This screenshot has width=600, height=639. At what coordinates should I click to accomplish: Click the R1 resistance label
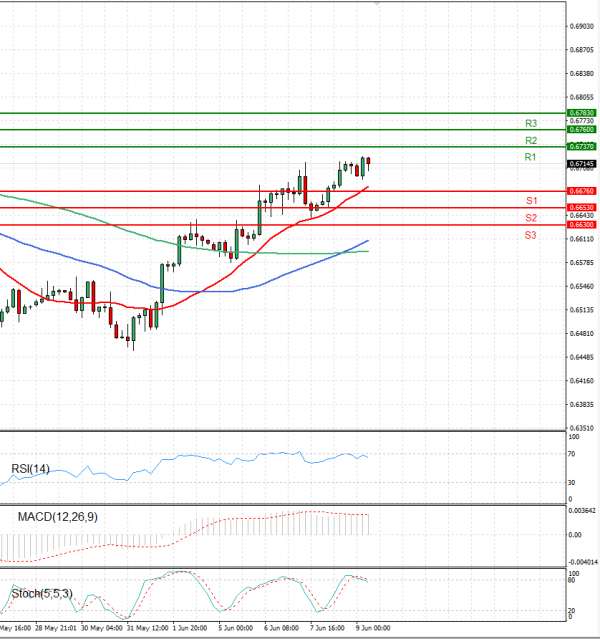point(530,157)
